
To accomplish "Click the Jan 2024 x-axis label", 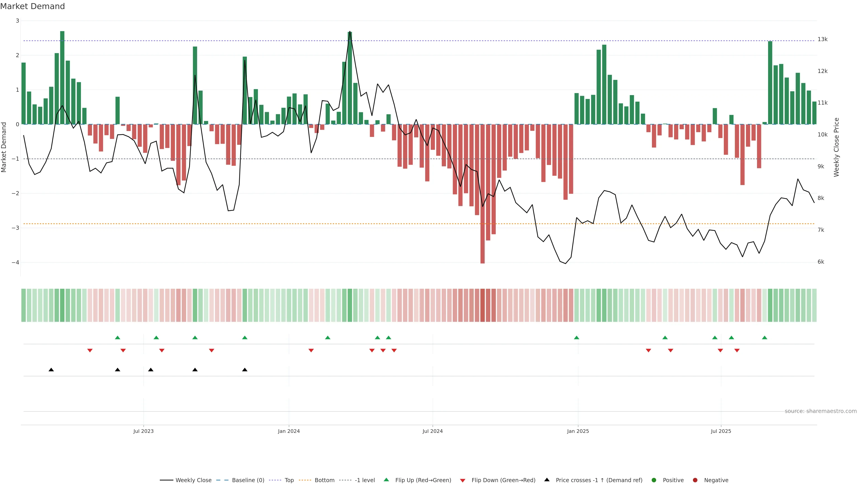I will click(289, 431).
